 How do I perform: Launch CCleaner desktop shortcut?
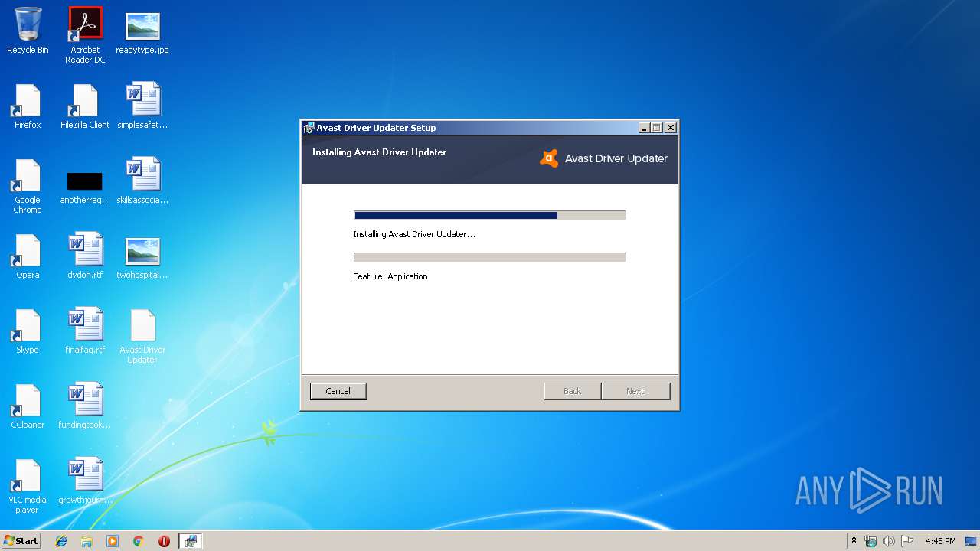click(28, 406)
